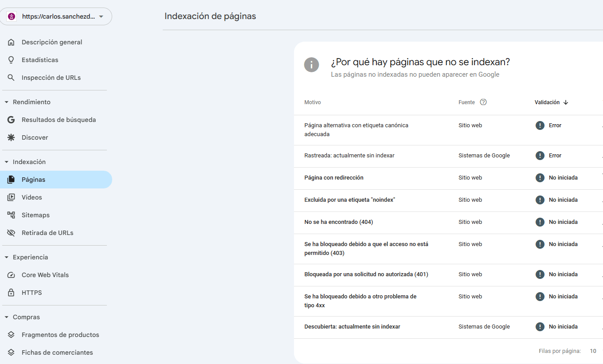Collapse the Rendimiento section
Viewport: 603px width, 364px height.
point(6,102)
